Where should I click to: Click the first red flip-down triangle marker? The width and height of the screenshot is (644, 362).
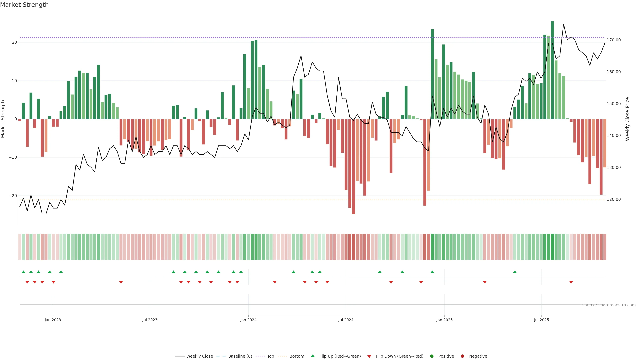[27, 282]
